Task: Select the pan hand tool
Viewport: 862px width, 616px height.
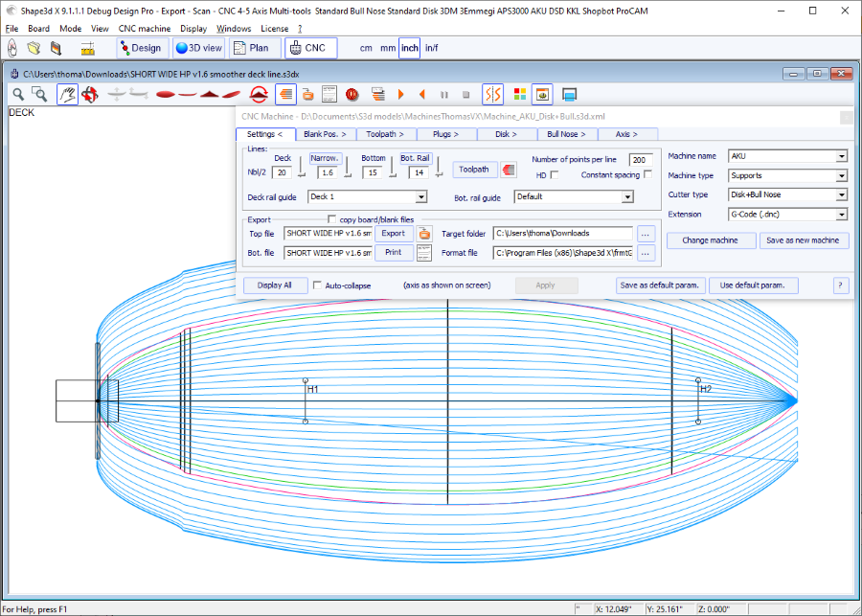Action: coord(67,94)
